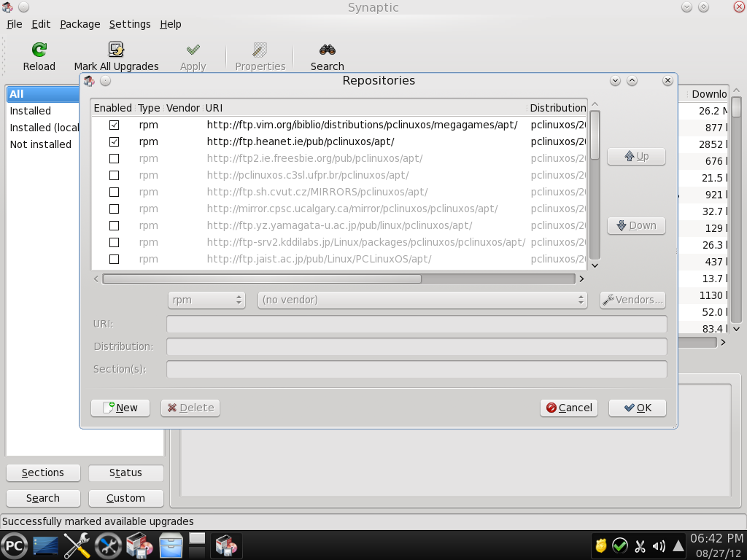Click the yellow shield tray icon
This screenshot has height=560, width=747.
point(601,545)
